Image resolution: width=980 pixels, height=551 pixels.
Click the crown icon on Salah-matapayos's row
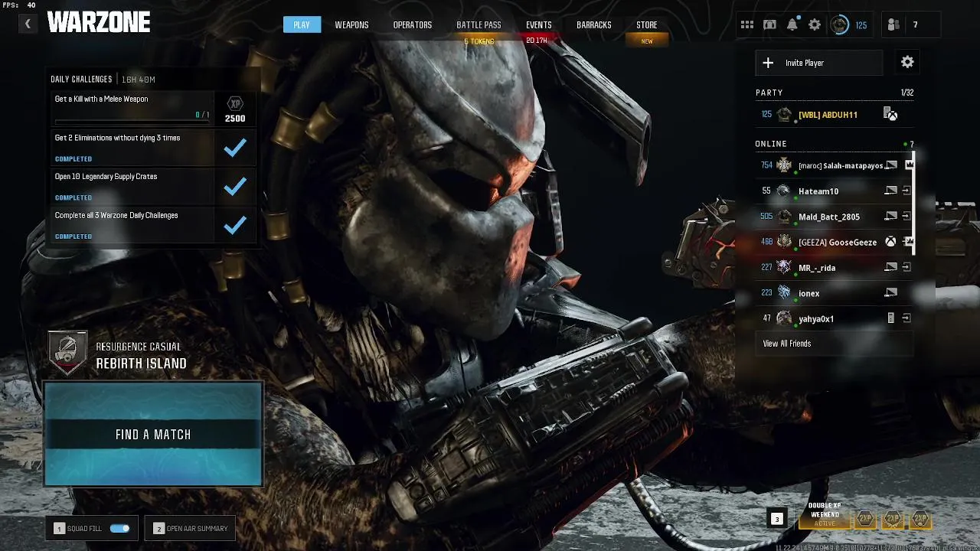click(910, 165)
